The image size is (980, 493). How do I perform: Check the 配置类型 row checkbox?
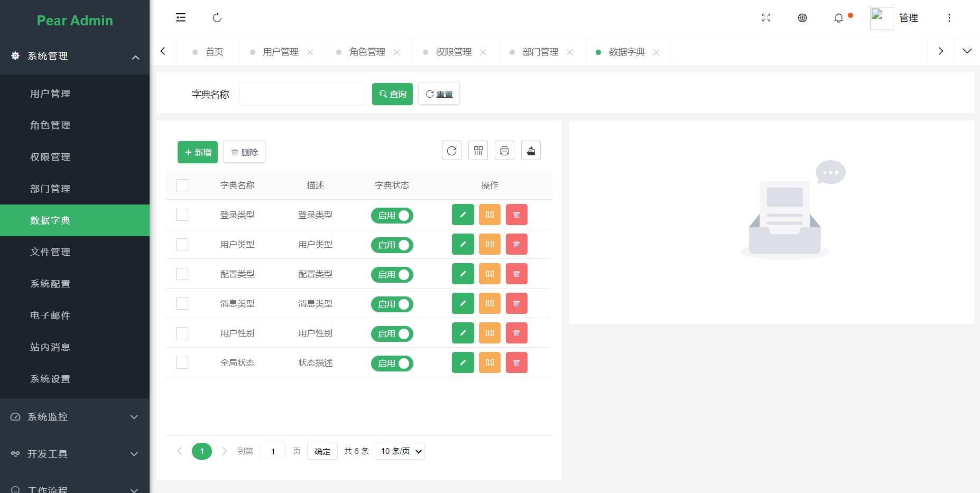(x=182, y=274)
